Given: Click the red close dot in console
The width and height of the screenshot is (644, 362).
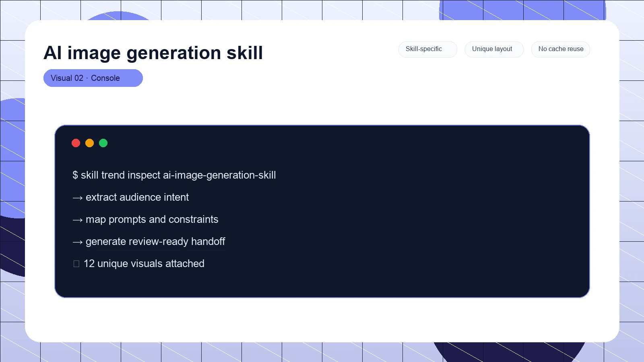Looking at the screenshot, I should 76,143.
